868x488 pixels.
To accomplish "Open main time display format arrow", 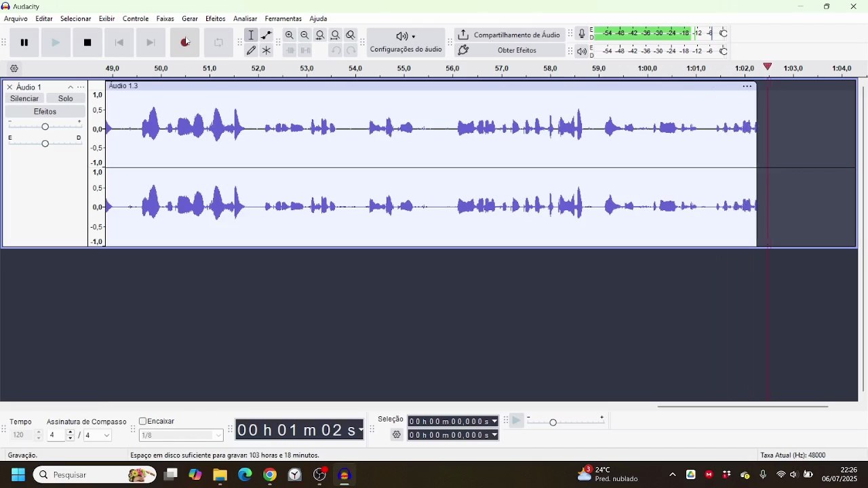I will point(360,430).
